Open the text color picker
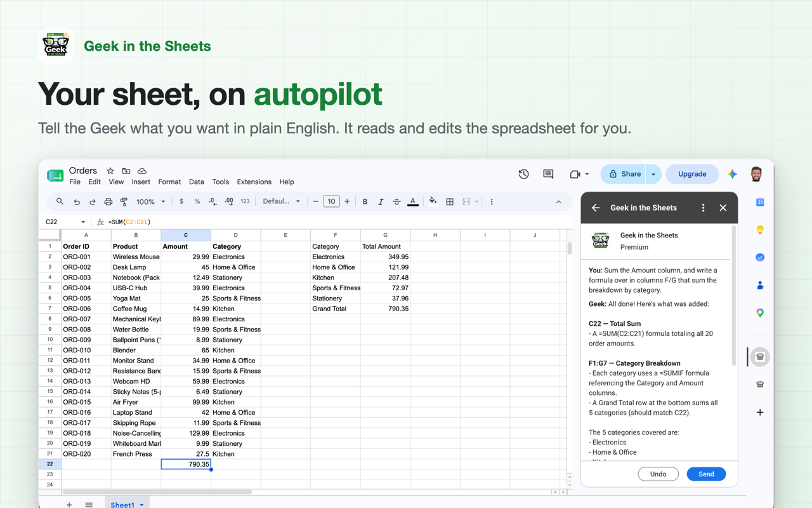This screenshot has height=508, width=812. click(413, 202)
